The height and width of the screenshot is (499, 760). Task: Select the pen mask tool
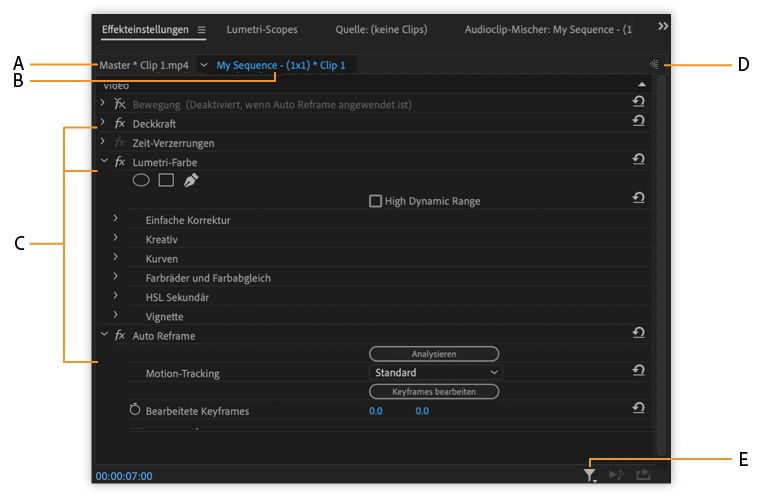tap(191, 181)
